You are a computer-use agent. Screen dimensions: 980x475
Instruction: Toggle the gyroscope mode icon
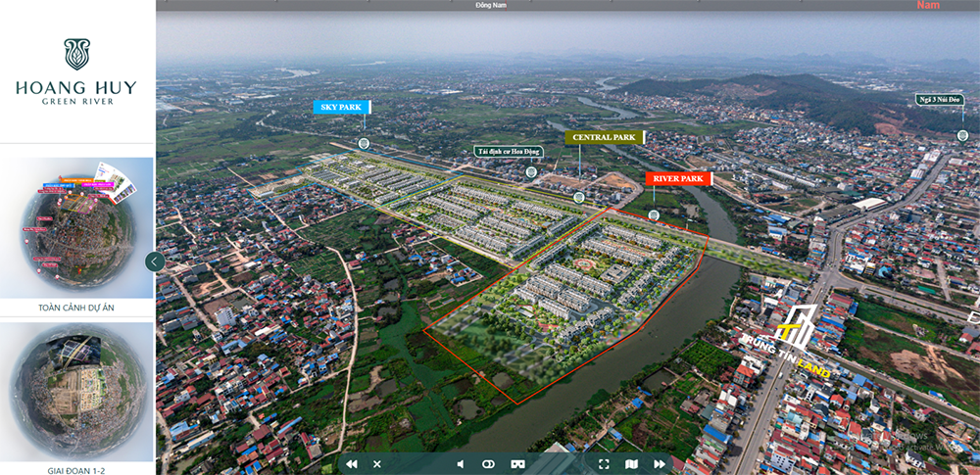click(x=488, y=463)
